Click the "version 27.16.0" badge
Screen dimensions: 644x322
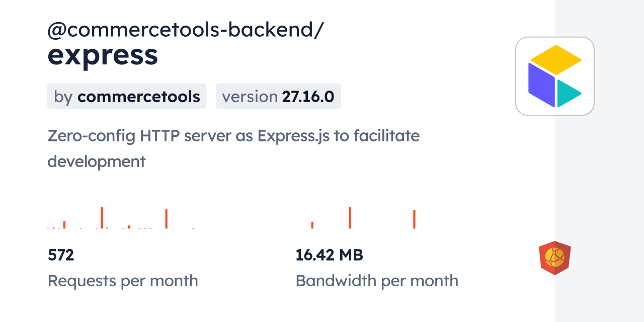click(278, 96)
